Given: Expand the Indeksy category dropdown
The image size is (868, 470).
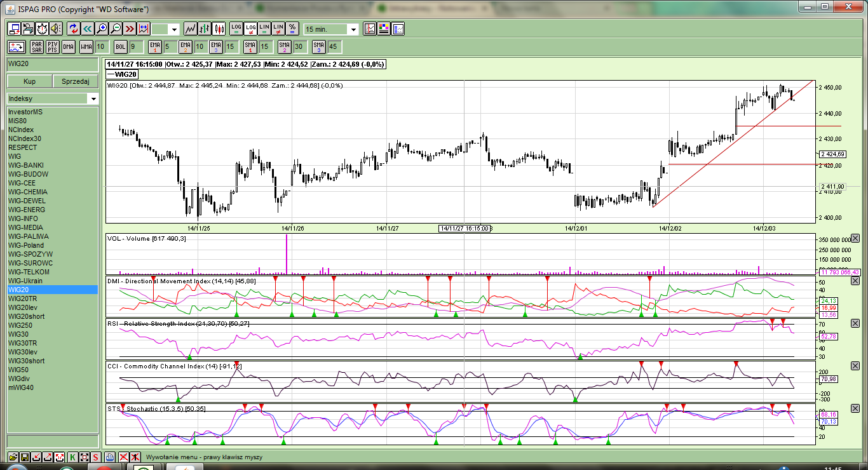Looking at the screenshot, I should point(93,99).
